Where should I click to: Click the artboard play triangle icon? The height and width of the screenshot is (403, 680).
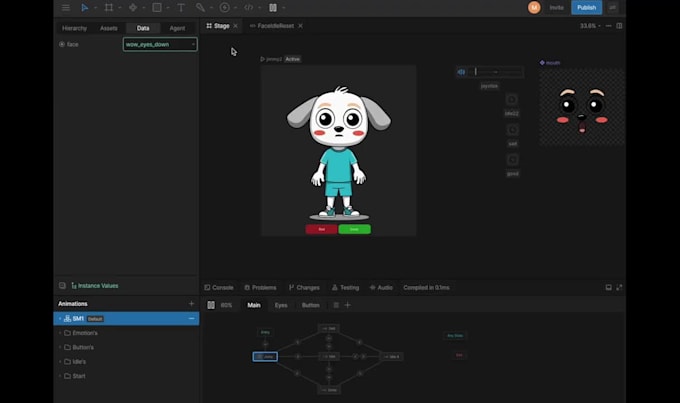click(262, 59)
